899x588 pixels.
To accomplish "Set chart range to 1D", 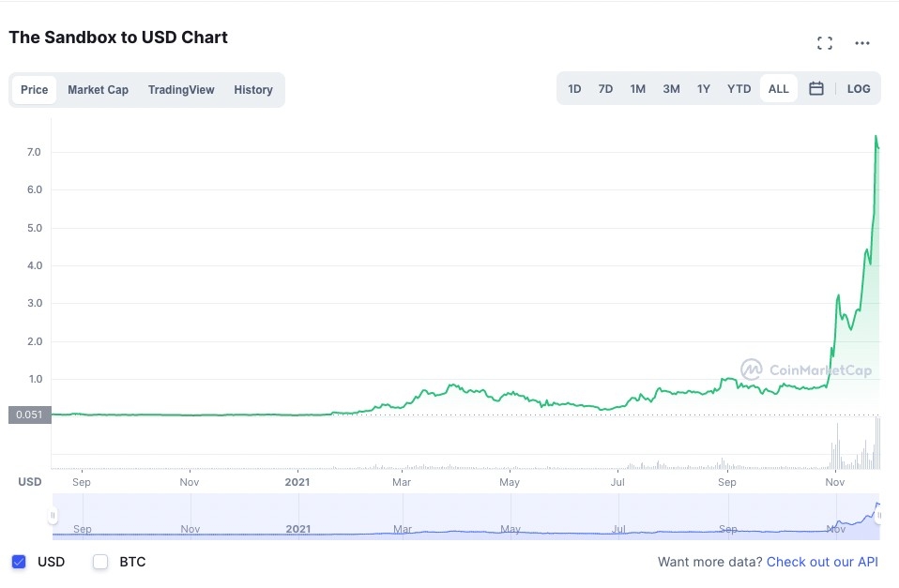I will coord(574,89).
